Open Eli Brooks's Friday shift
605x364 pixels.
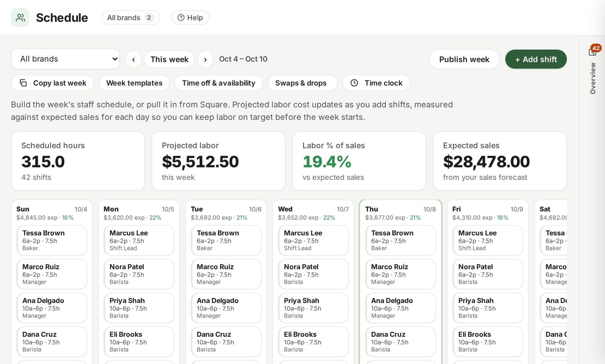click(488, 341)
